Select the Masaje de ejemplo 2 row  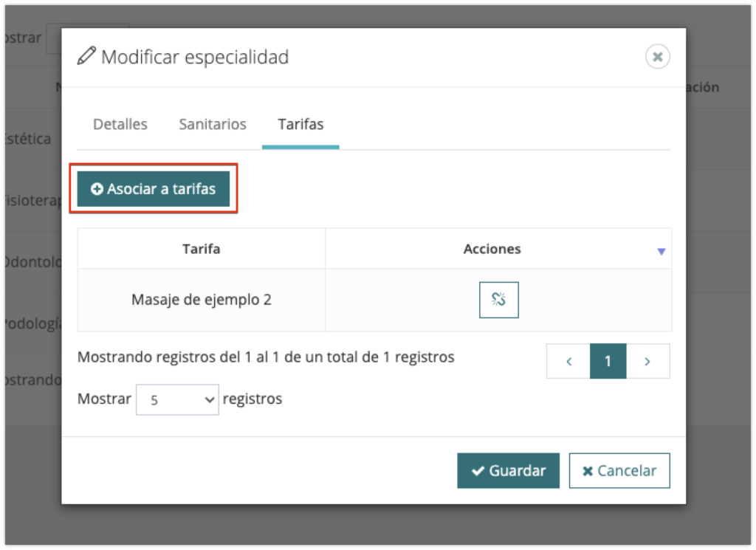[201, 300]
